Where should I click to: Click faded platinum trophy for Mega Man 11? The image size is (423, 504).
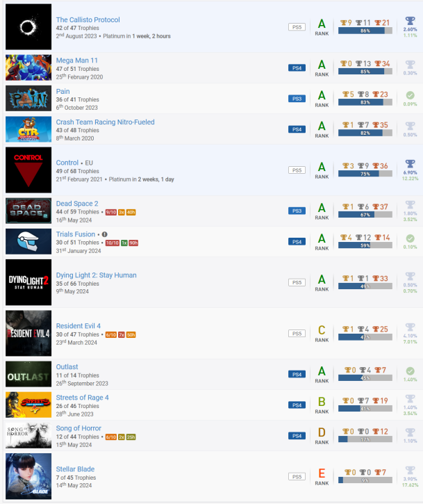(x=410, y=65)
